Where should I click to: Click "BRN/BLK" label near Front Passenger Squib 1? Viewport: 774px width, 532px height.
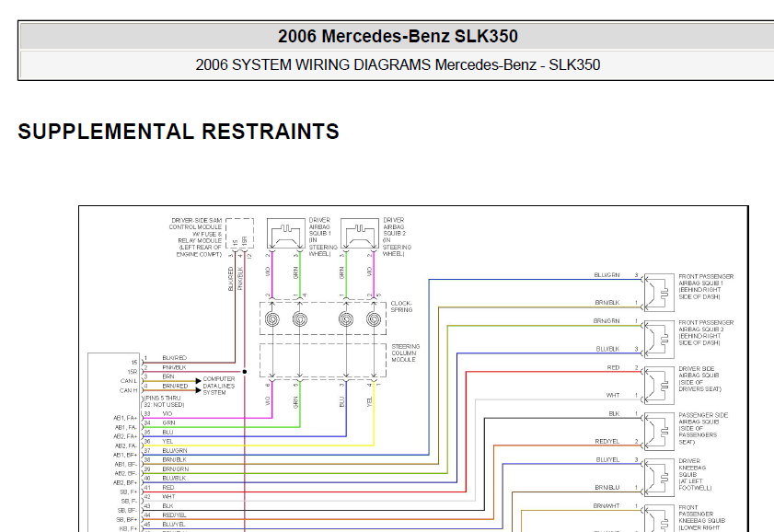607,303
